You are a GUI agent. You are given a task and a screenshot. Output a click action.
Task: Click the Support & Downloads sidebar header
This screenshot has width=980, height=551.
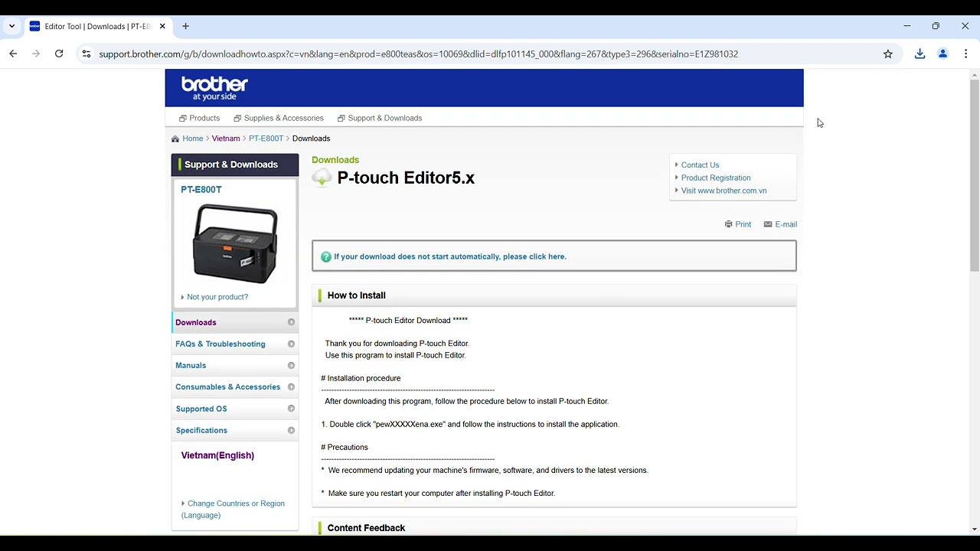pyautogui.click(x=235, y=165)
